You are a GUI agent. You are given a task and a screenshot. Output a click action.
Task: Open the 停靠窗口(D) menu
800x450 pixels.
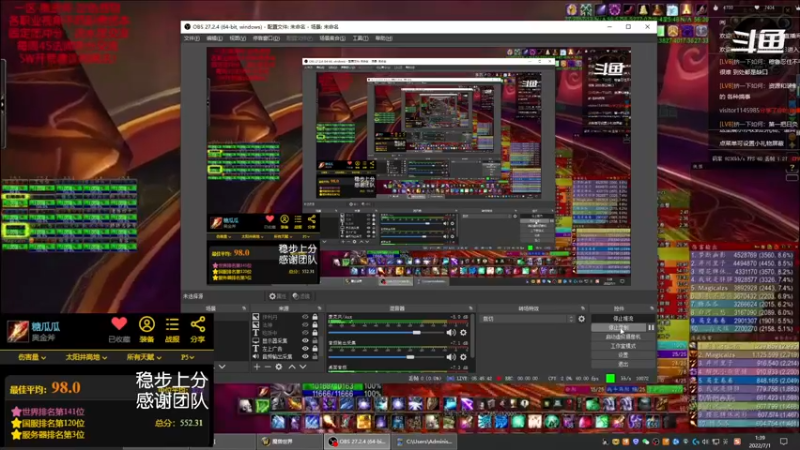click(266, 38)
